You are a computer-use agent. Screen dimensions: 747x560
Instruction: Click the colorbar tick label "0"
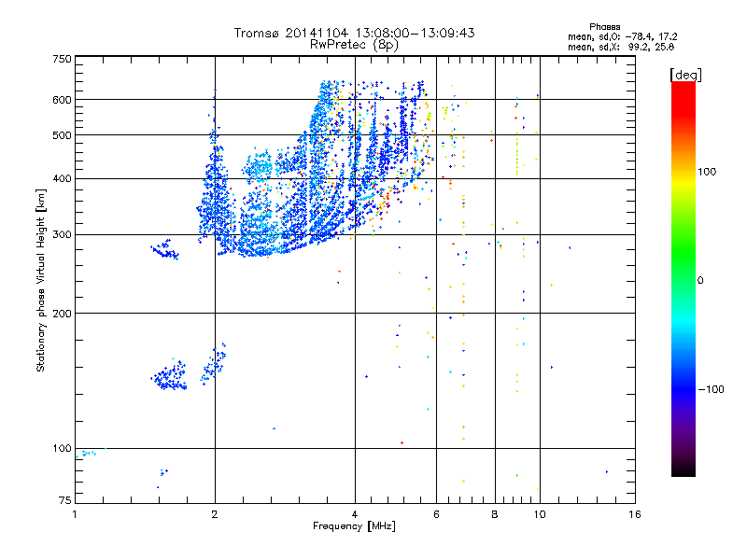(x=700, y=281)
